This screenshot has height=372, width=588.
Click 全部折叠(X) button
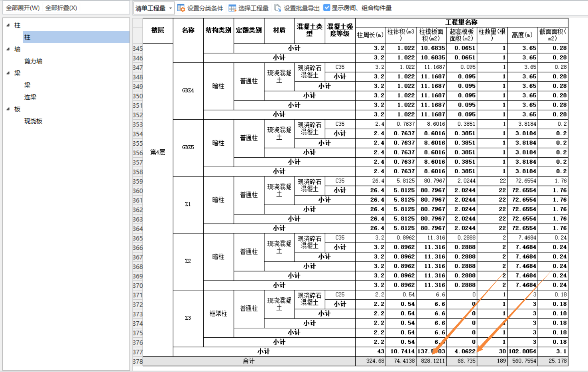point(61,8)
